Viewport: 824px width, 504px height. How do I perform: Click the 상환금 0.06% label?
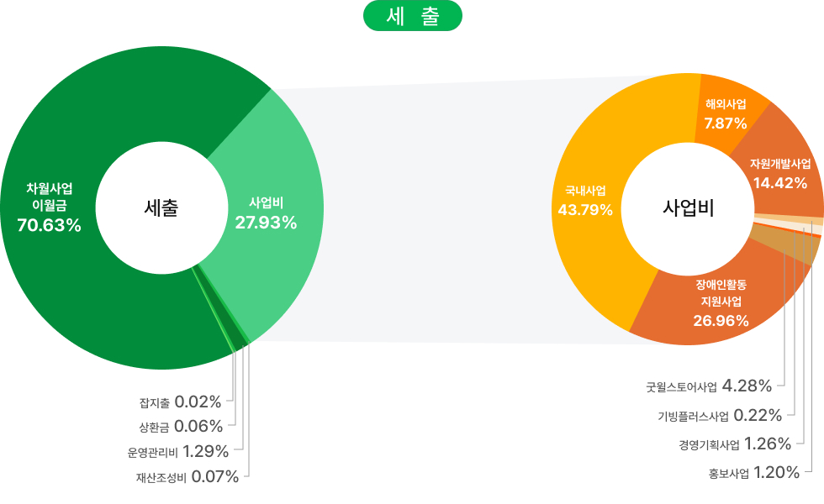tap(180, 426)
